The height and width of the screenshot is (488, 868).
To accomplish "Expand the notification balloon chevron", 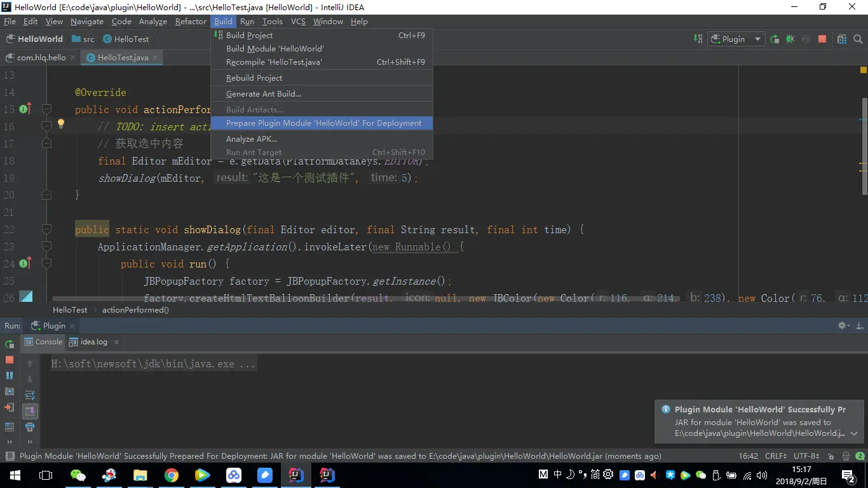I will pos(854,433).
